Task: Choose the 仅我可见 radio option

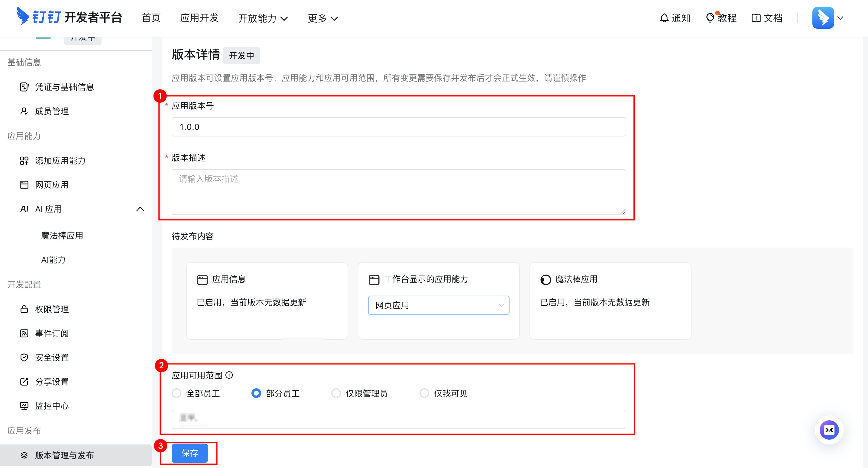Action: tap(424, 393)
